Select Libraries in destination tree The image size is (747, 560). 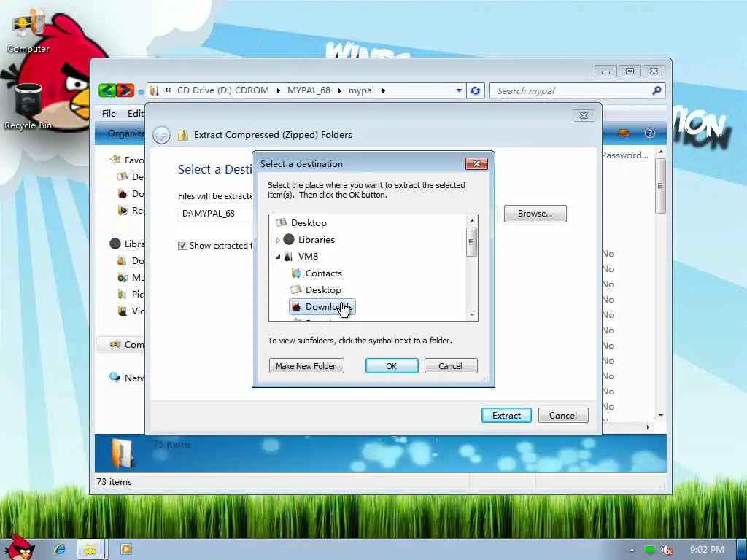point(317,239)
